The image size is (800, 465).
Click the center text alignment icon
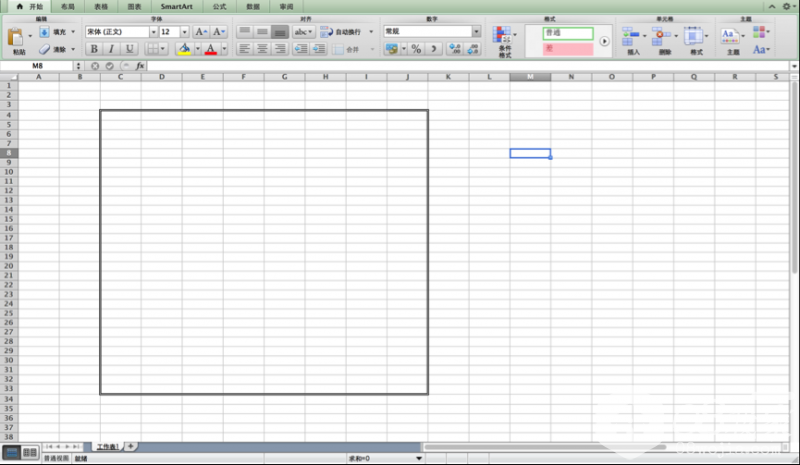click(x=262, y=49)
